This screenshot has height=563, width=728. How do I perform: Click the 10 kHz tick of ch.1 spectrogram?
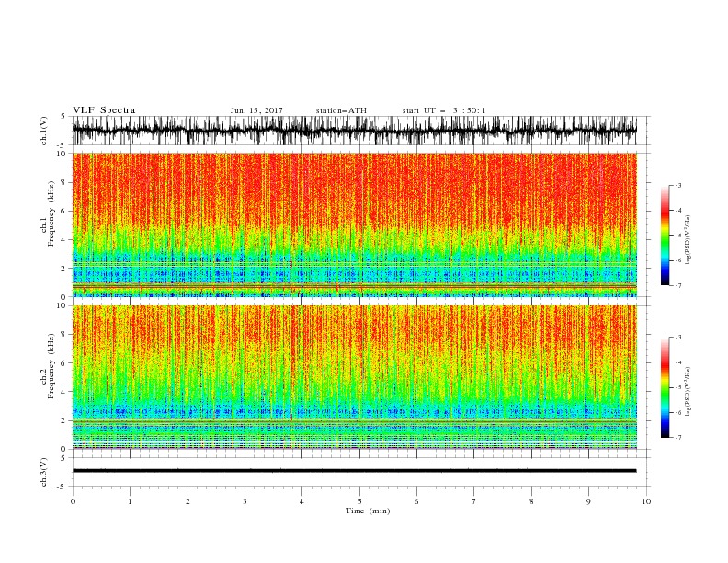[x=62, y=154]
